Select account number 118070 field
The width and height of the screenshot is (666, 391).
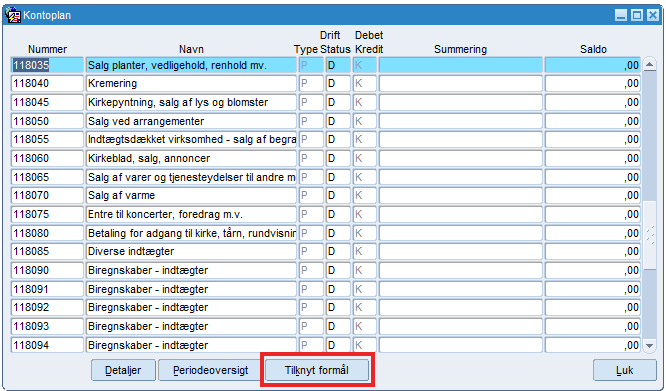47,196
